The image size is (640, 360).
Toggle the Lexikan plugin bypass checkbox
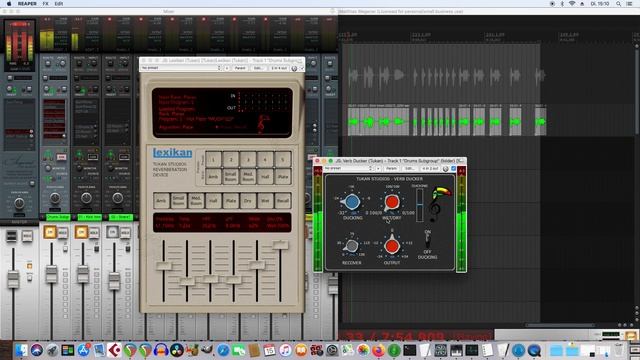(302, 68)
